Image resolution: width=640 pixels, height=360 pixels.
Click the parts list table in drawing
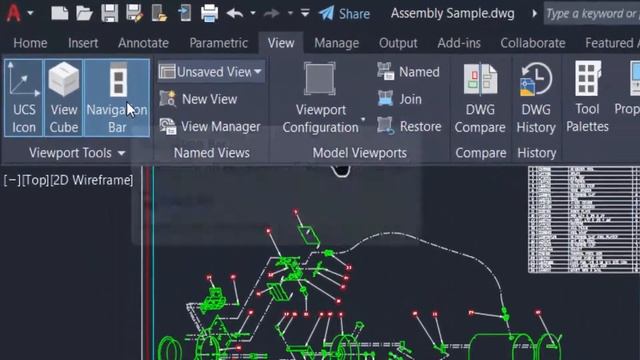coord(584,220)
